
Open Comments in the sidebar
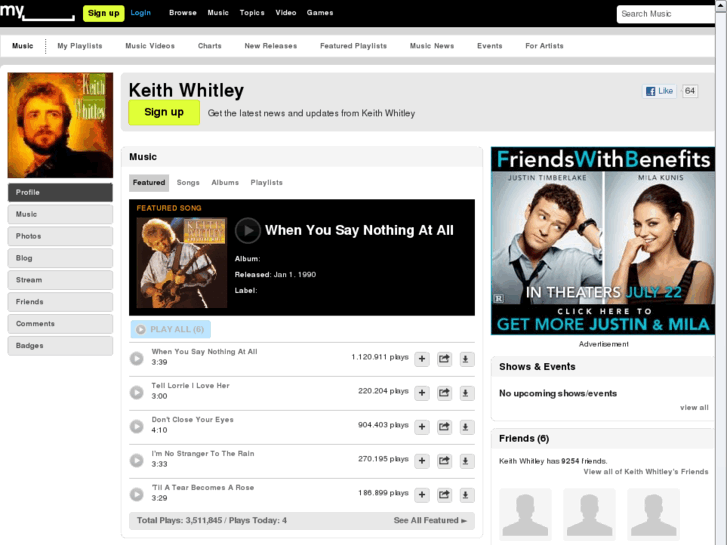pyautogui.click(x=60, y=324)
